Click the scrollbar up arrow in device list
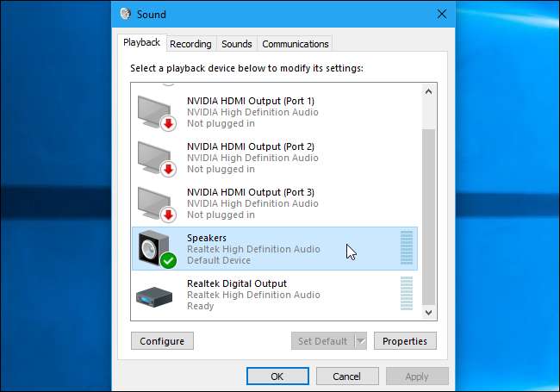The image size is (560, 392). coord(428,90)
